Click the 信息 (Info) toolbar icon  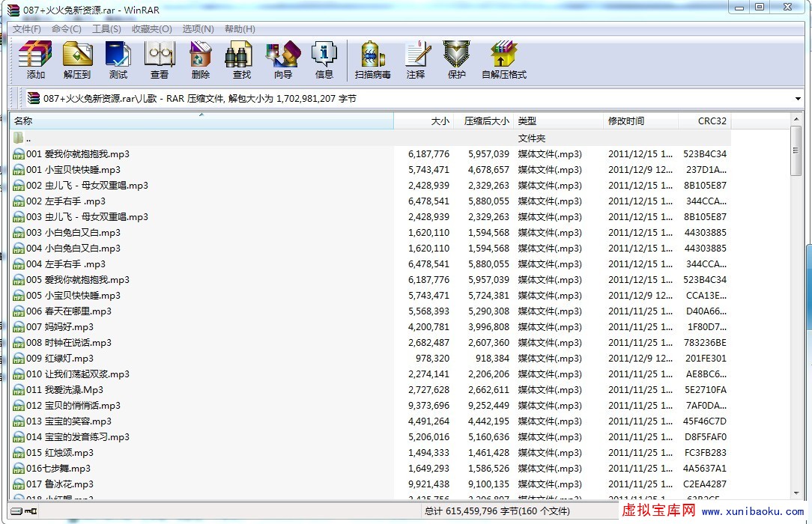coord(324,60)
